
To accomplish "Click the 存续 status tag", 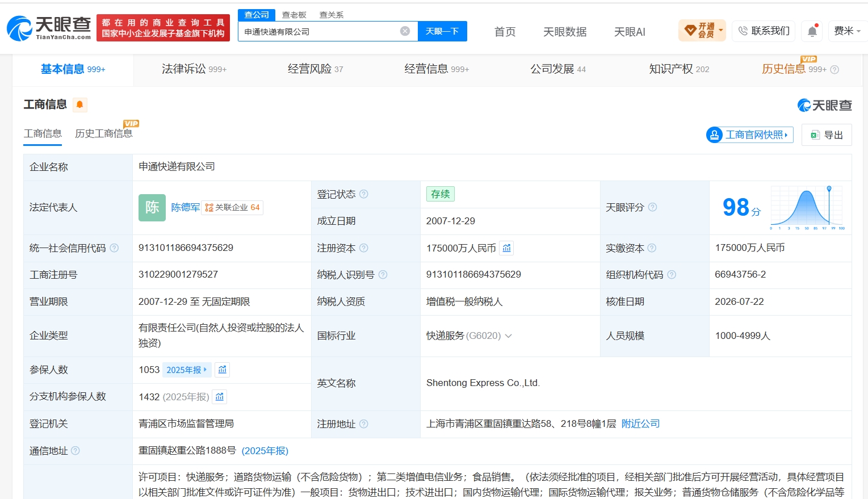I will (x=441, y=194).
